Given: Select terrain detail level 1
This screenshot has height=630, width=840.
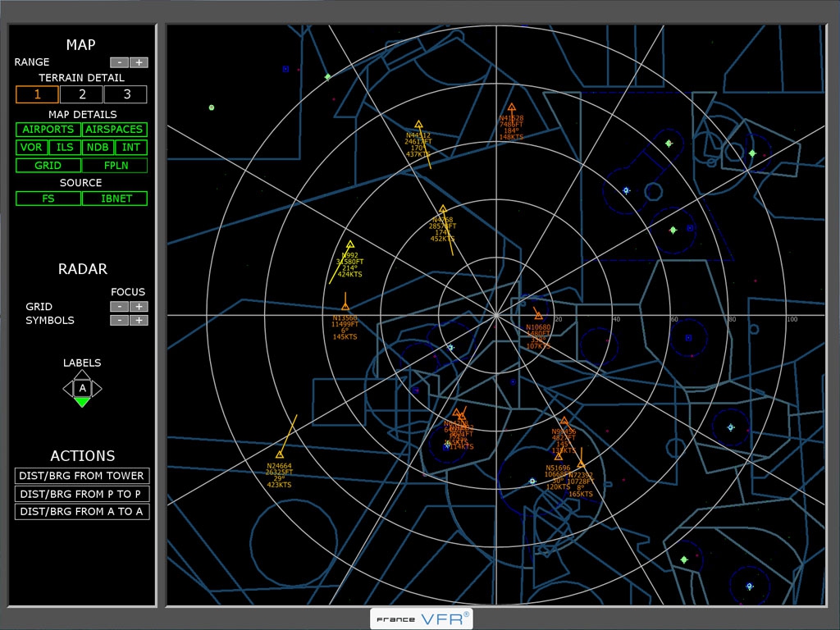Looking at the screenshot, I should 37,94.
